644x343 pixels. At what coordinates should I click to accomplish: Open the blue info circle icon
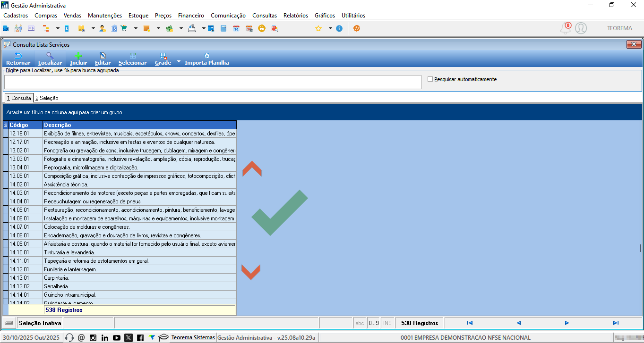pyautogui.click(x=339, y=28)
